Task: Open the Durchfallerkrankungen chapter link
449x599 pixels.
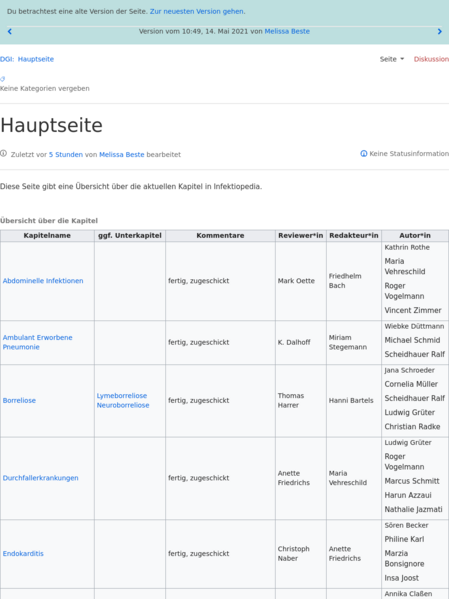Action: click(41, 478)
